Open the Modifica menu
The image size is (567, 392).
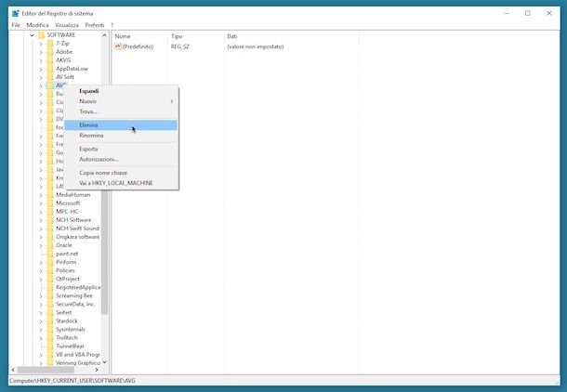37,25
